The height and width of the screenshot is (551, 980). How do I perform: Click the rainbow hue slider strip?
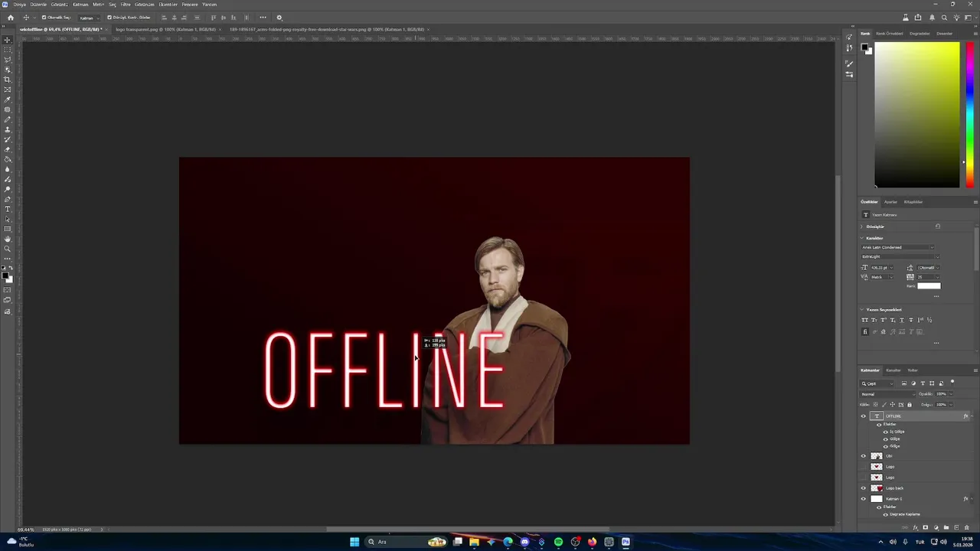(969, 115)
